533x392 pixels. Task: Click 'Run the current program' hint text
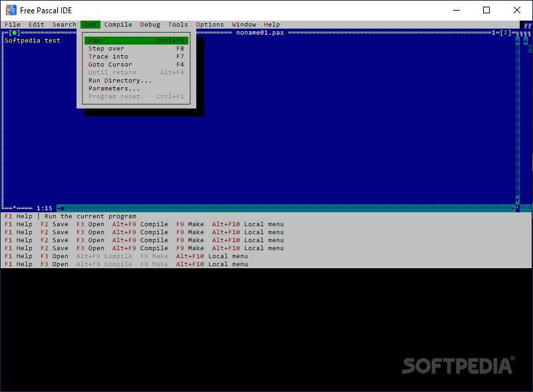(x=90, y=216)
